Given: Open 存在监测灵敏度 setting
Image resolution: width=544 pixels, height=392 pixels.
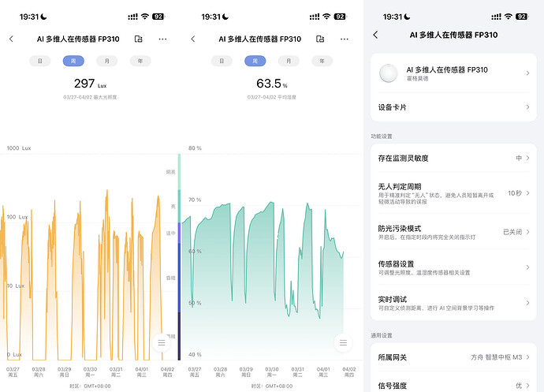Looking at the screenshot, I should pos(454,158).
